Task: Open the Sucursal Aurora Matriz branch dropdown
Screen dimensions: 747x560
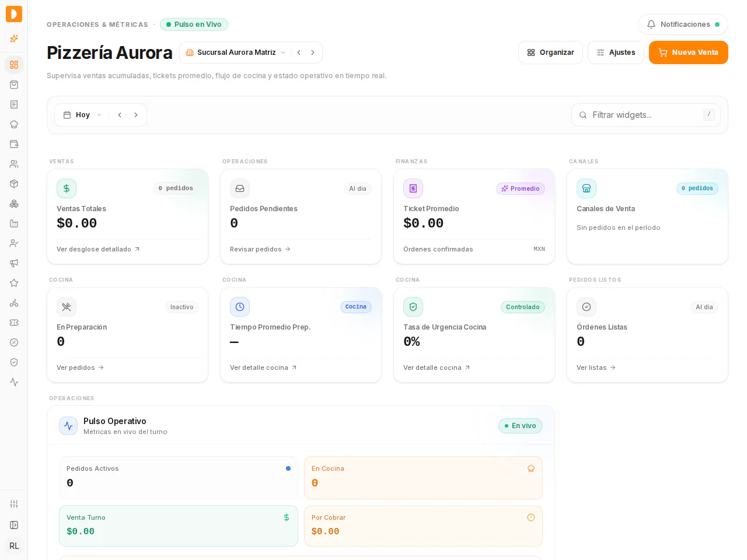Action: [x=236, y=52]
